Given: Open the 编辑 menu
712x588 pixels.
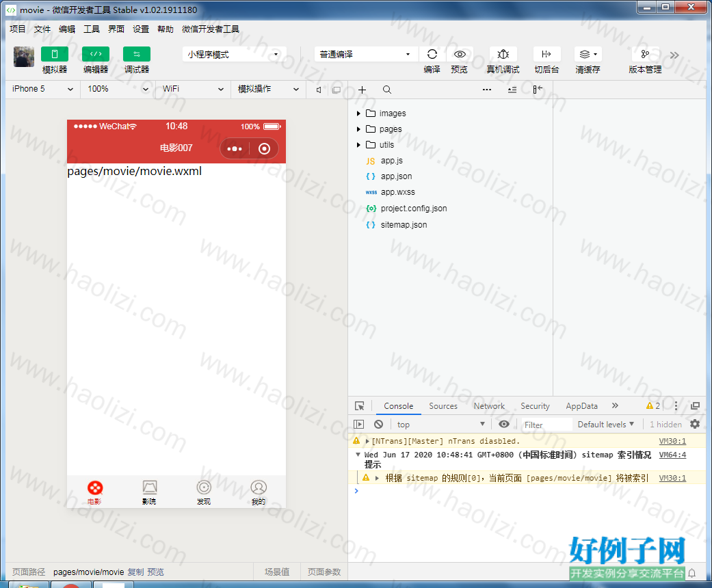Looking at the screenshot, I should [x=67, y=29].
